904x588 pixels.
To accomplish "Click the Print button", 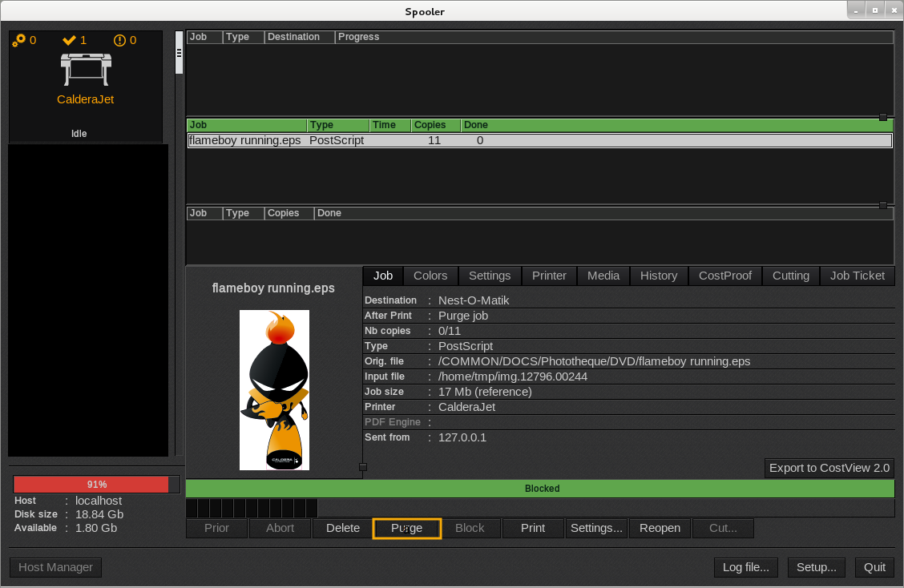I will click(x=533, y=528).
